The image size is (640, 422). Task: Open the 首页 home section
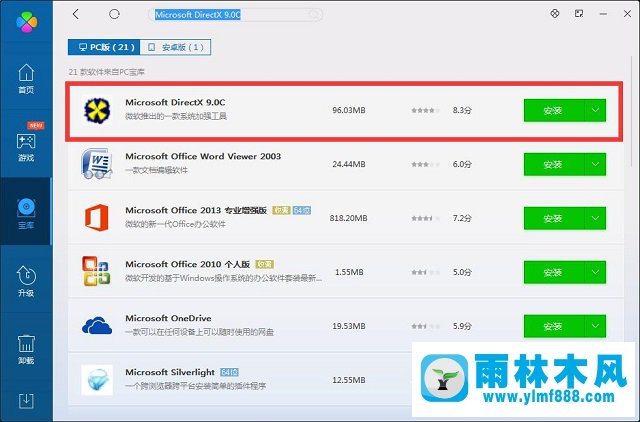tap(26, 79)
